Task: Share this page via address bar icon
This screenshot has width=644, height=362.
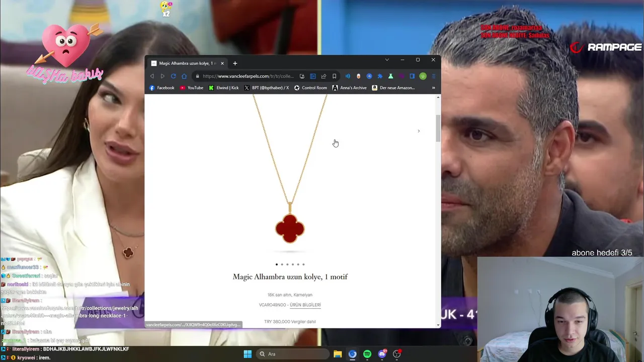Action: tap(324, 76)
